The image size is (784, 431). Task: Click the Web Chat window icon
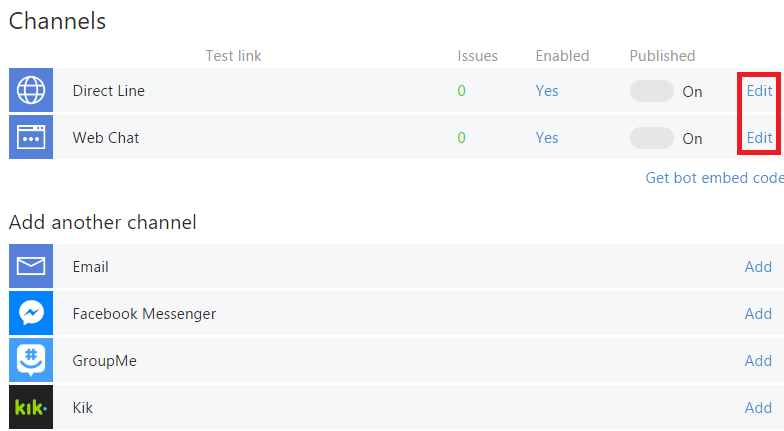coord(31,137)
